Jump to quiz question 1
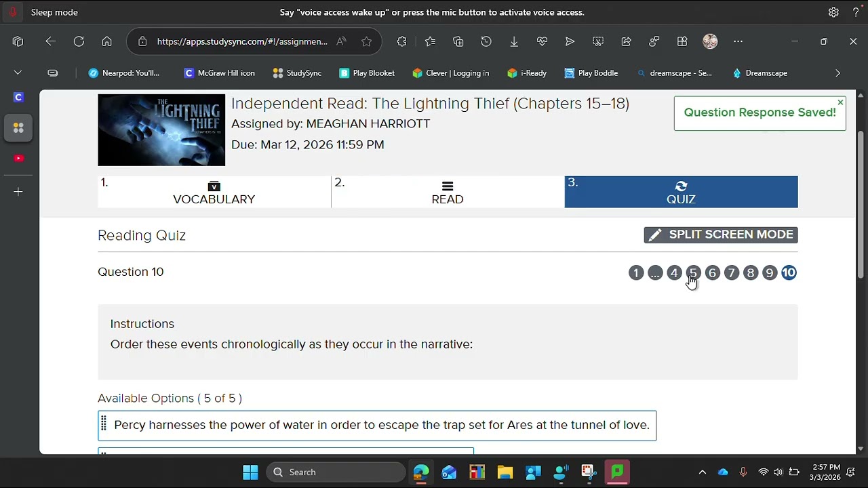This screenshot has width=868, height=488. [636, 272]
